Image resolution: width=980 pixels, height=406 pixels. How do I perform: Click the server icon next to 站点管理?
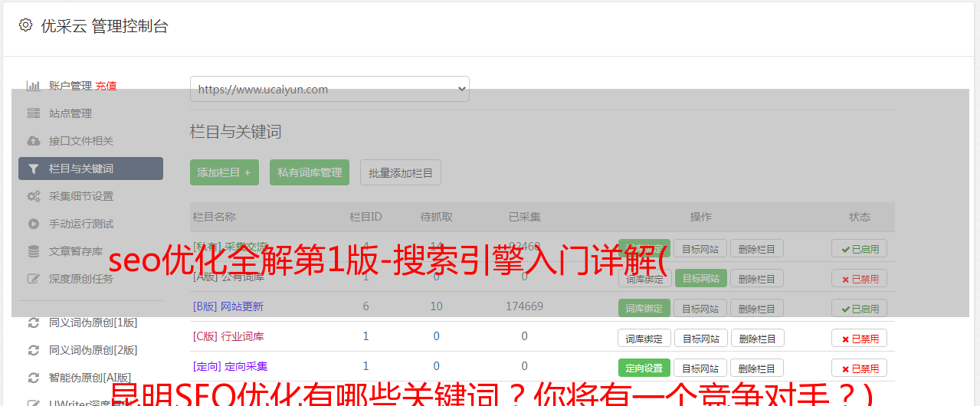pyautogui.click(x=33, y=113)
